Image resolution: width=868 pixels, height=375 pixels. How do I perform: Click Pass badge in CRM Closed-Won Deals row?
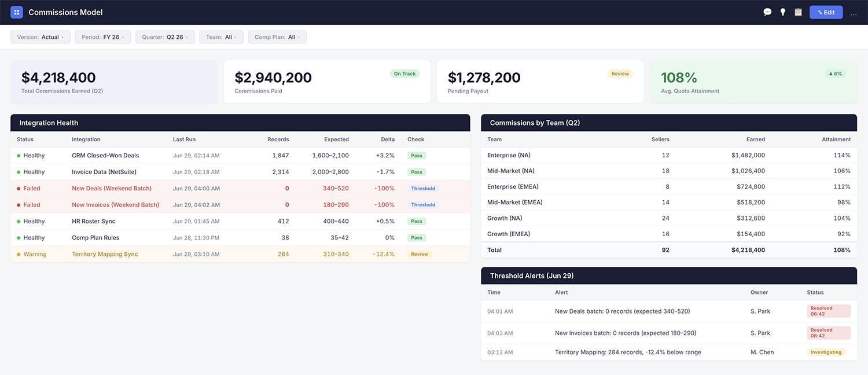point(416,156)
